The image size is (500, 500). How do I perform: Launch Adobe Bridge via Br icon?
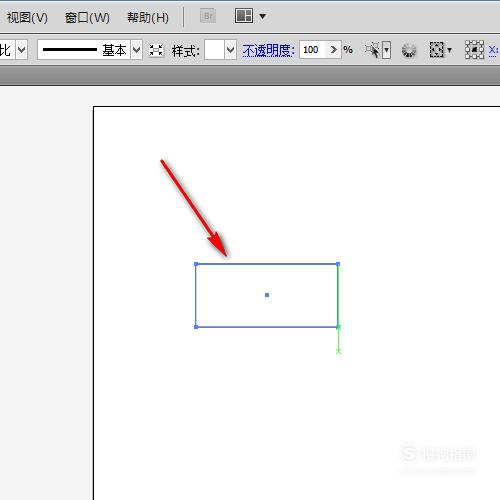click(x=208, y=16)
